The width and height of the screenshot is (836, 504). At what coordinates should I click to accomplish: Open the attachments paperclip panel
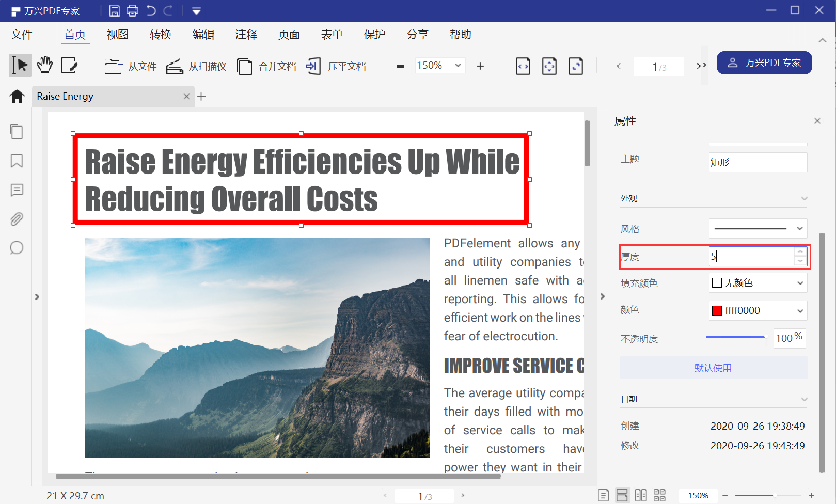pos(17,219)
